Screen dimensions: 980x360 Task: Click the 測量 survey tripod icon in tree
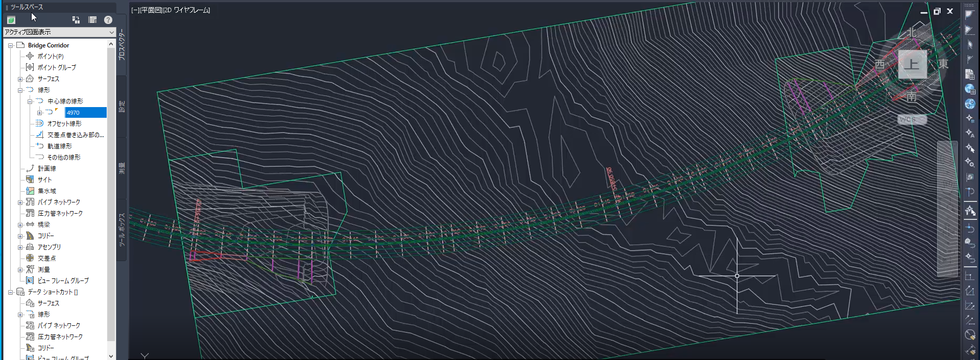click(x=30, y=269)
